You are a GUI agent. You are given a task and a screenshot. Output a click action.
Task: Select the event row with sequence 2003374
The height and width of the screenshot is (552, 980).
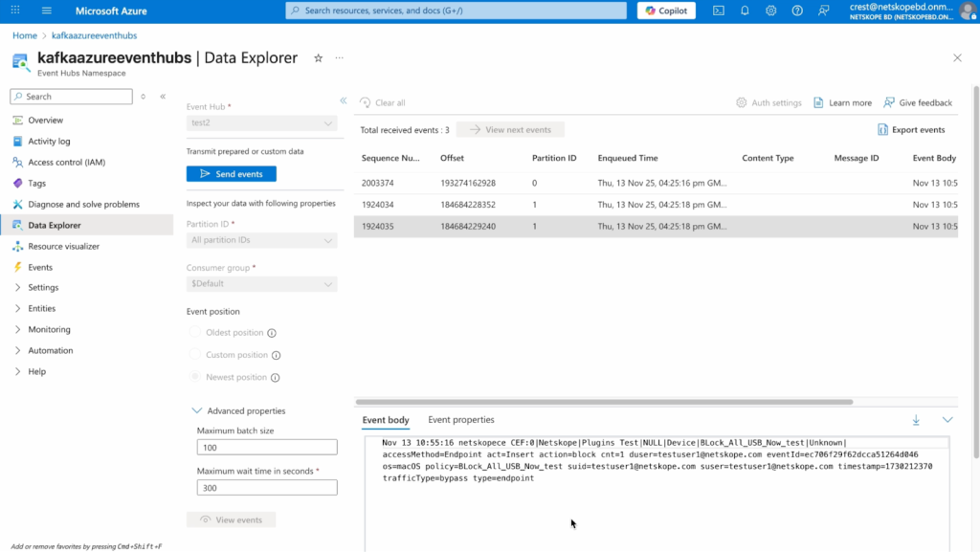click(656, 183)
